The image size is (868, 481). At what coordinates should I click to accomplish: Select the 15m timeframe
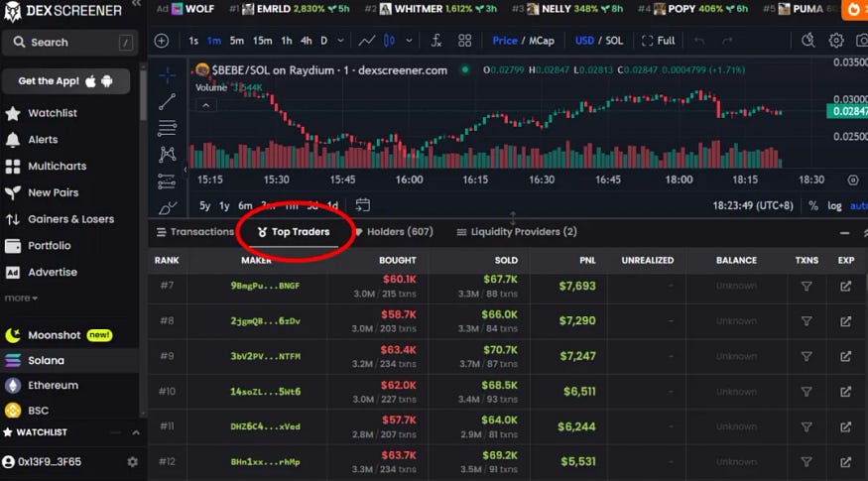pos(263,41)
